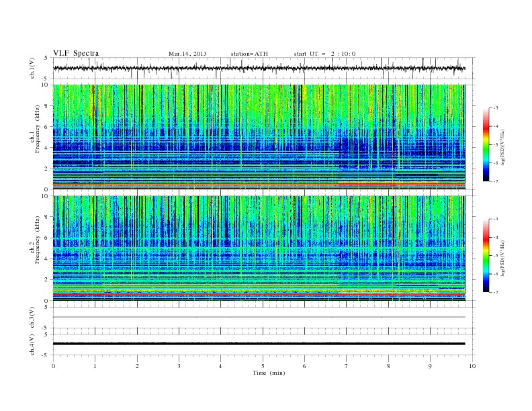Select the "ch.1 Frequency (kHz)" axis label
This screenshot has height=411, width=532.
coord(36,129)
